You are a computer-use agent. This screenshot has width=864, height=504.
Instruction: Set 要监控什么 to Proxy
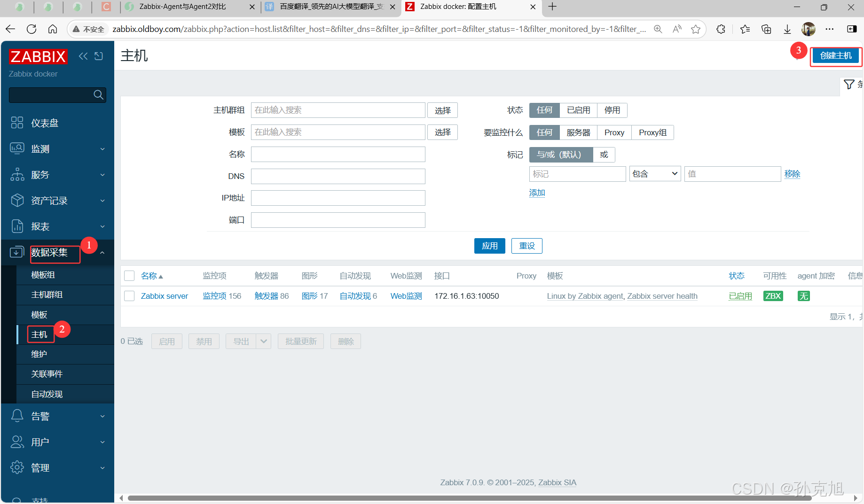[614, 132]
